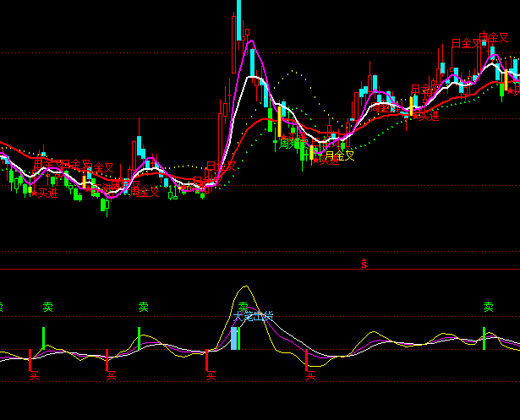Click the red 买 marker below the blue bar
This screenshot has width=520, height=420.
211,375
